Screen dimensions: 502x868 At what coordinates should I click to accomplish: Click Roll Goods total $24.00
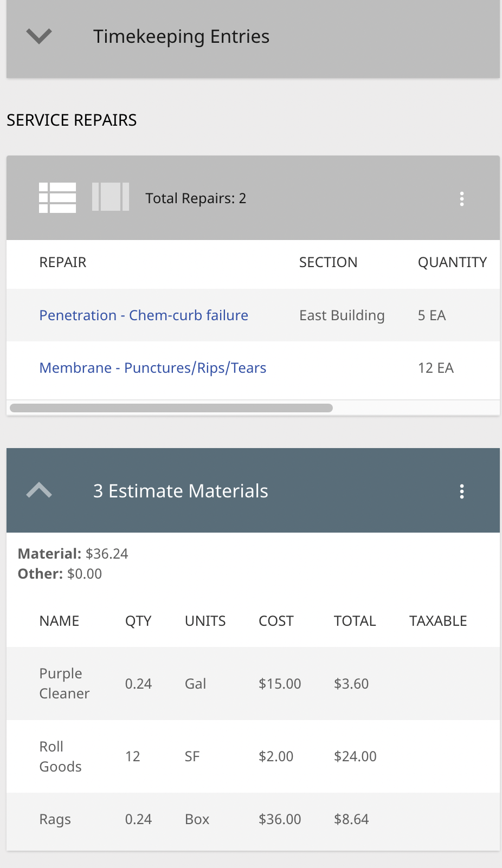tap(355, 756)
